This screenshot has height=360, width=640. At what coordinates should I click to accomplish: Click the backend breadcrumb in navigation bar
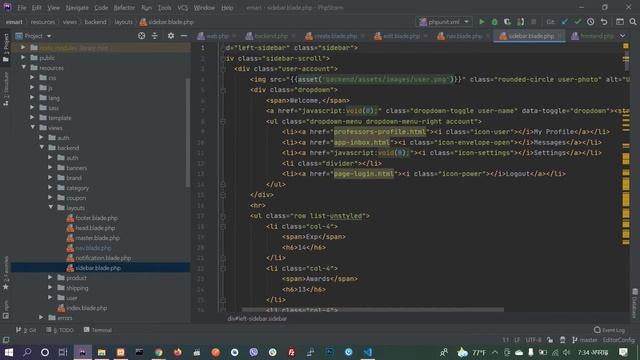95,22
